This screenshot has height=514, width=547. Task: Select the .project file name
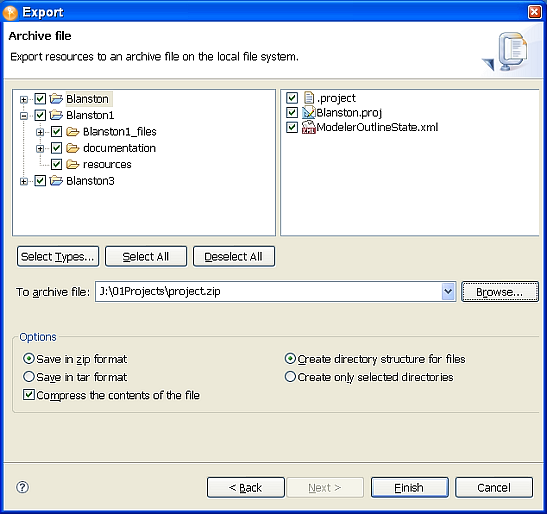[336, 98]
